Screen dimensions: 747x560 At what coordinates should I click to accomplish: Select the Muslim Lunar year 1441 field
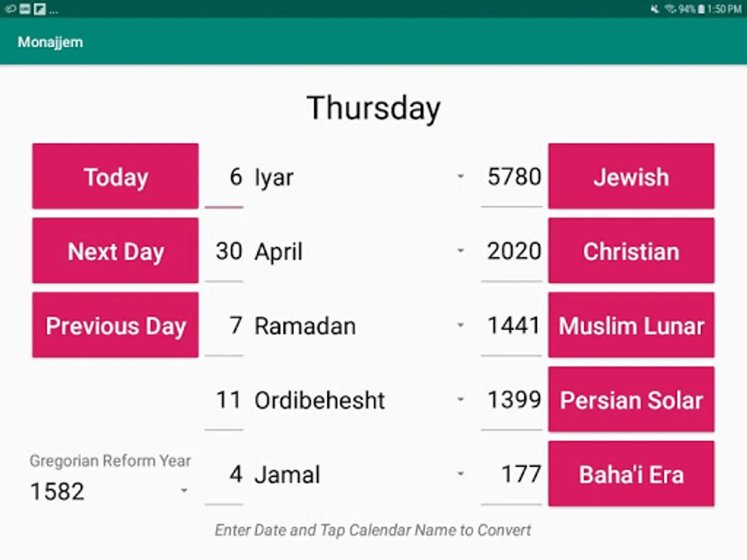click(513, 326)
